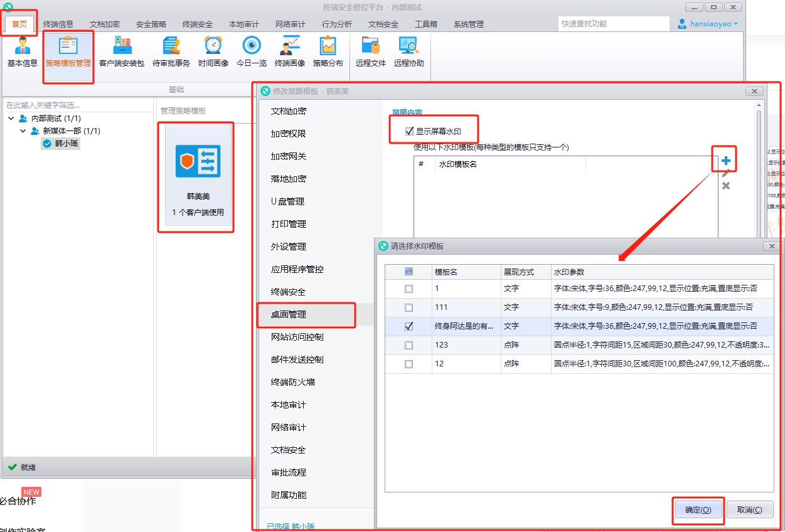Switch to the 工具箱 tab
Viewport: 785px width, 532px height.
point(426,24)
